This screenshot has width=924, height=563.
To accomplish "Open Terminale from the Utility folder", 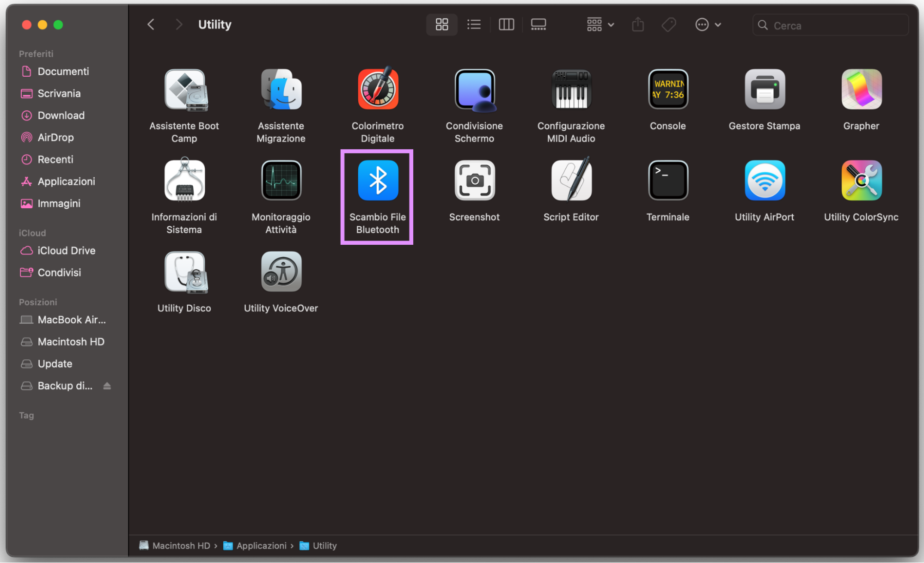I will tap(667, 180).
